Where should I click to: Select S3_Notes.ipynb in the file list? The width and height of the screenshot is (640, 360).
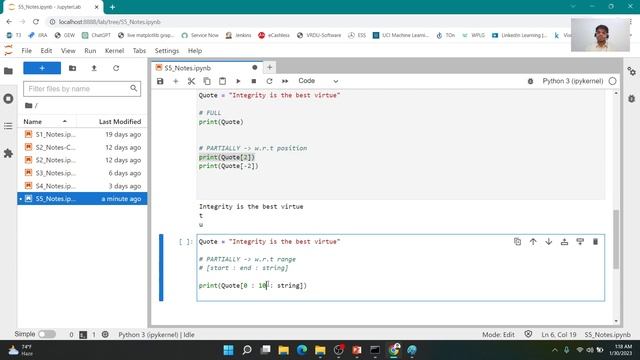pyautogui.click(x=82, y=173)
